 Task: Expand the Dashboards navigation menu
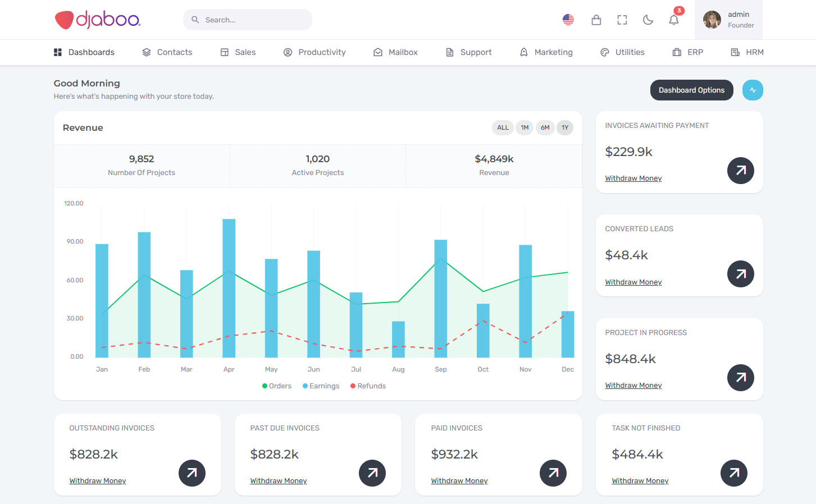coord(84,52)
